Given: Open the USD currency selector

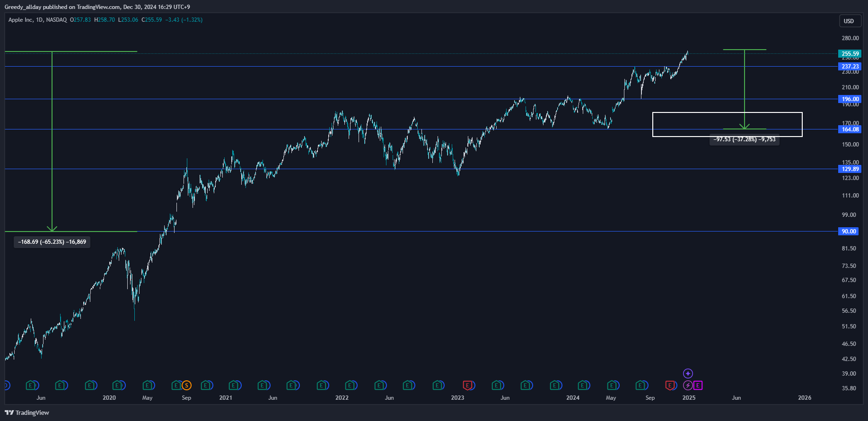Looking at the screenshot, I should pos(849,21).
